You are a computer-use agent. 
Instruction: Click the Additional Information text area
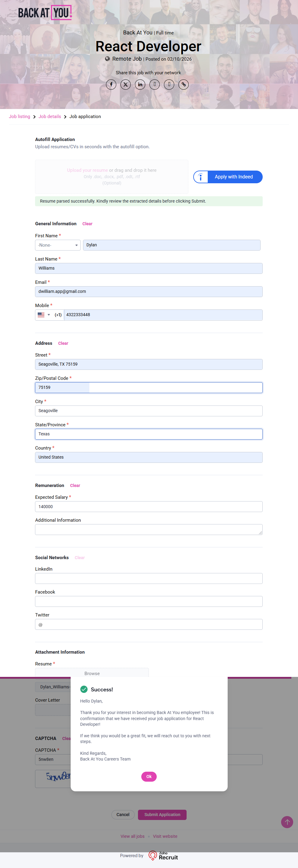149,529
